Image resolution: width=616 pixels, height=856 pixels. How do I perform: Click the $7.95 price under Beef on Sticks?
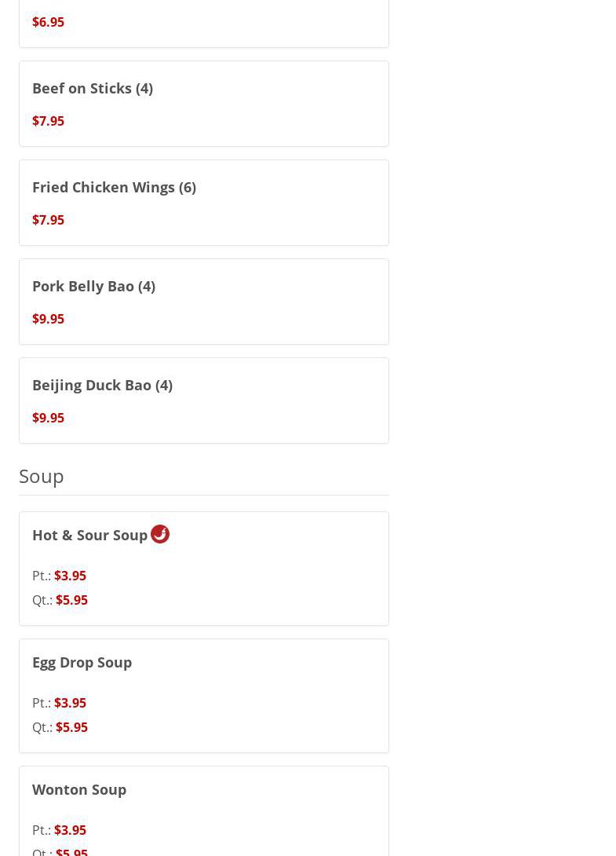(x=48, y=121)
